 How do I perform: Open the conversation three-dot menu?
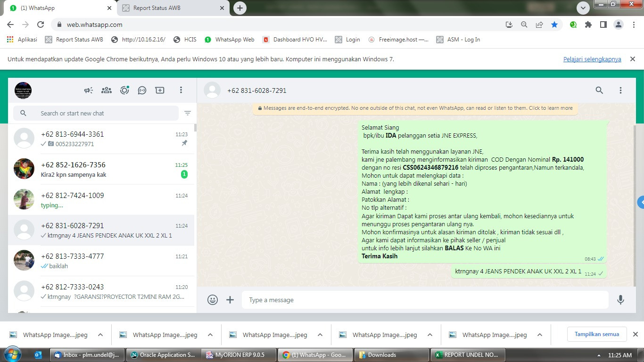point(620,90)
